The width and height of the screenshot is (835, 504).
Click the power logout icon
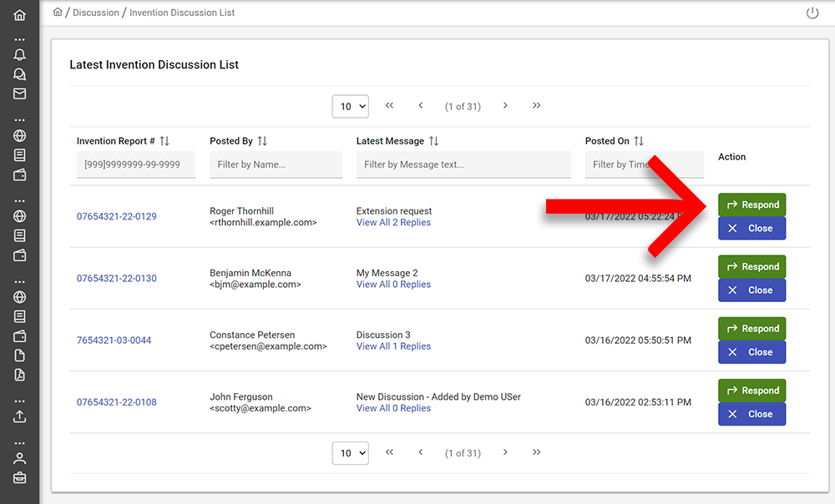(x=812, y=13)
